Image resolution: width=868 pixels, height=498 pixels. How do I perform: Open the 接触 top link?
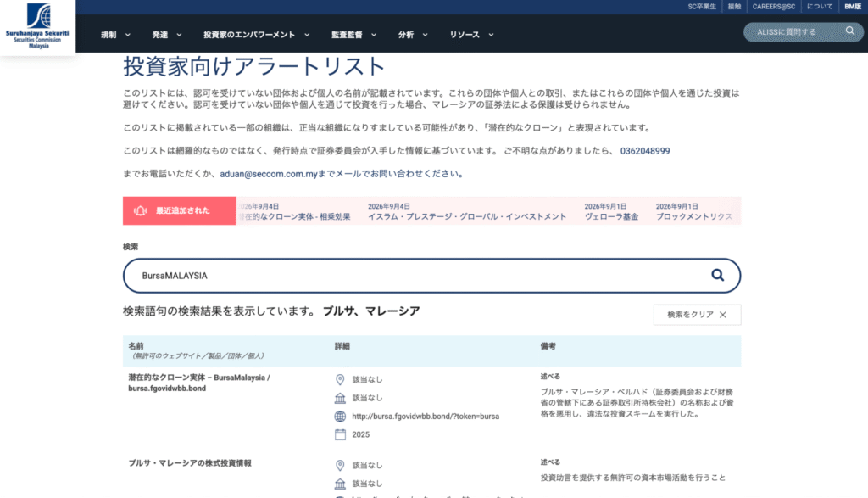coord(734,7)
